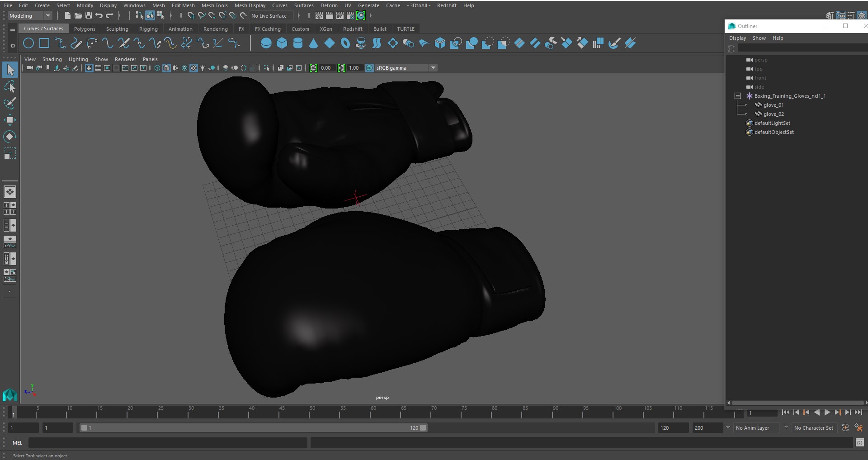868x460 pixels.
Task: Click the Script Editor icon
Action: 859,442
